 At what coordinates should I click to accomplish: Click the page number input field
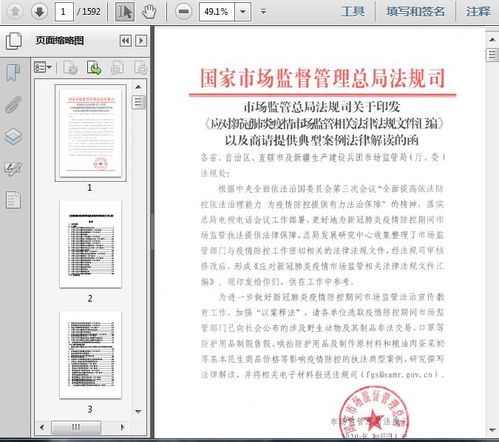point(63,12)
